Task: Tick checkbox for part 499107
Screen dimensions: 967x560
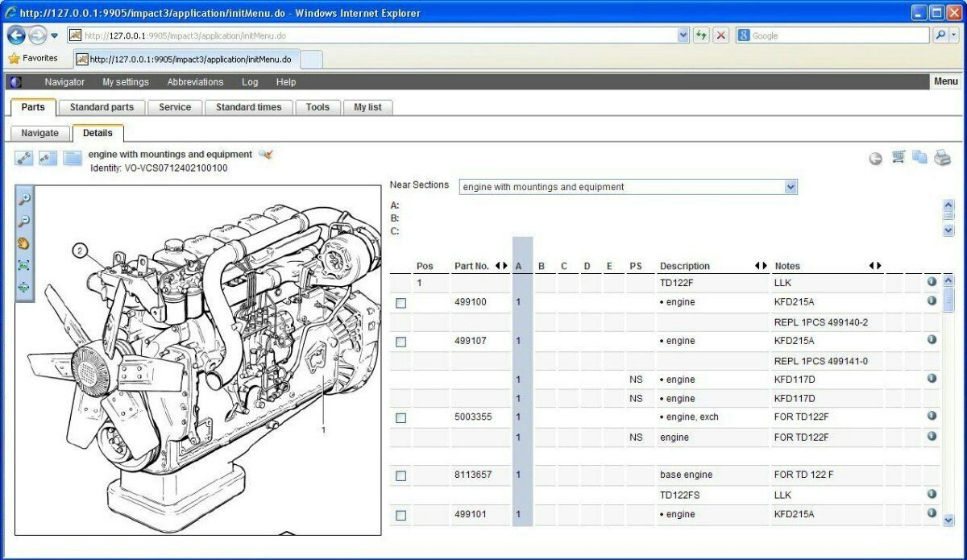Action: tap(400, 342)
